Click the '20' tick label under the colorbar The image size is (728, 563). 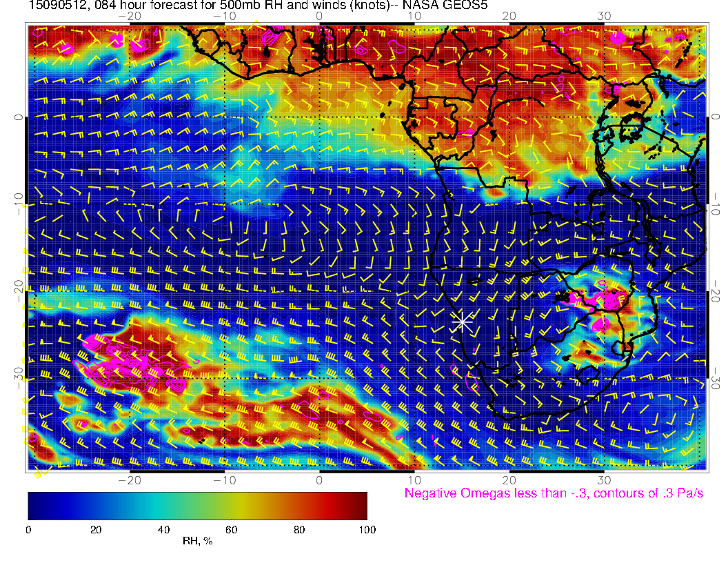96,530
